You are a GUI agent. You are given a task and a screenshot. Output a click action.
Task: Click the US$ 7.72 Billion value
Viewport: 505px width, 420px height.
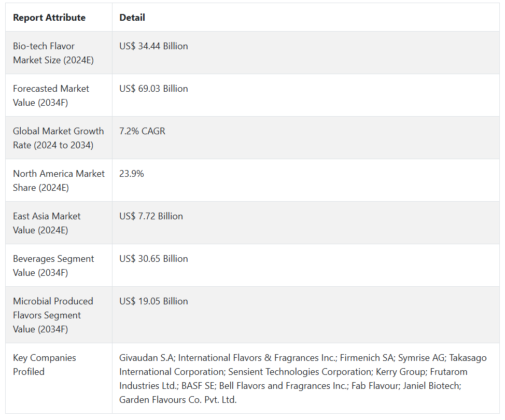point(151,216)
